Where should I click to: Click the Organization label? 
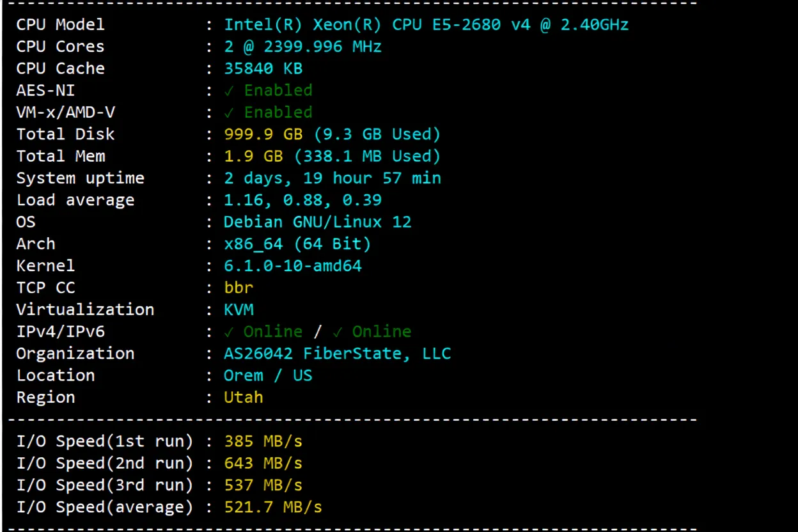pos(75,353)
